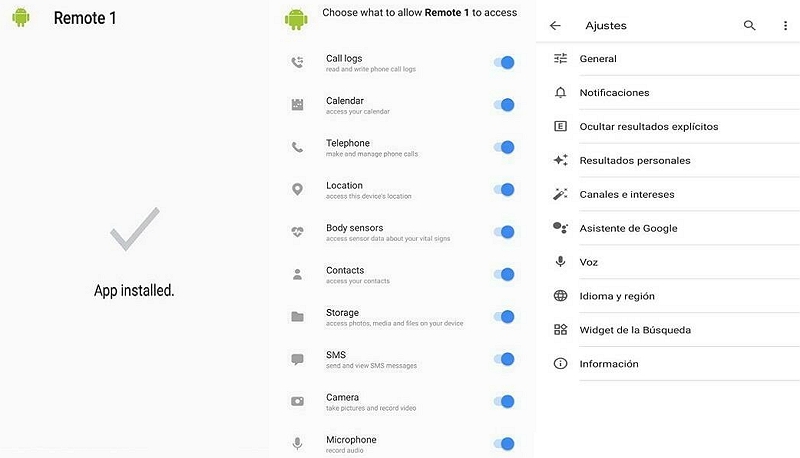
Task: Toggle the Contacts permission switch
Action: point(504,274)
